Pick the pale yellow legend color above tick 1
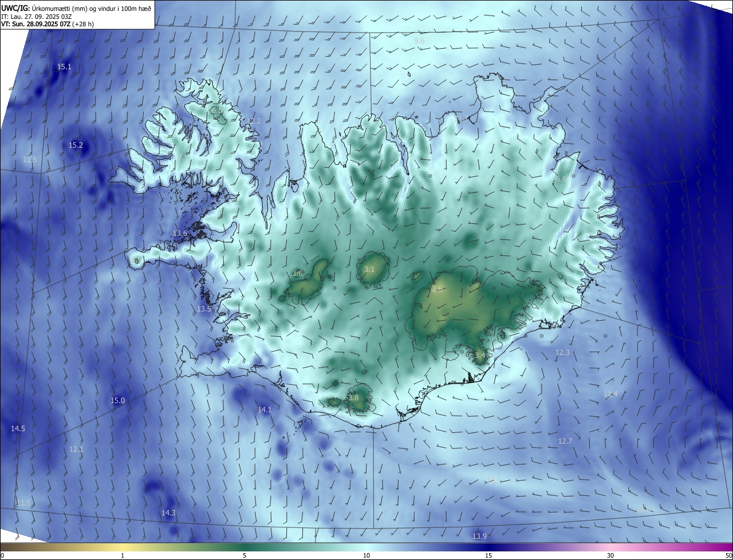The height and width of the screenshot is (560, 733). pyautogui.click(x=123, y=547)
